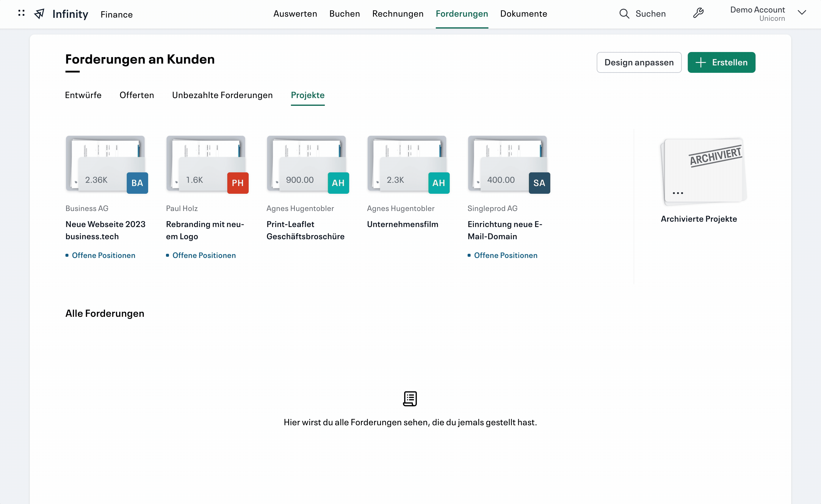Open the Offerten tab
The image size is (821, 504).
[137, 95]
